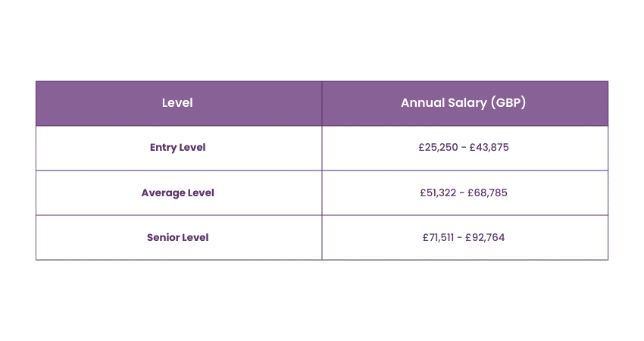Select the word Entry in first row
The height and width of the screenshot is (341, 644).
coord(163,148)
